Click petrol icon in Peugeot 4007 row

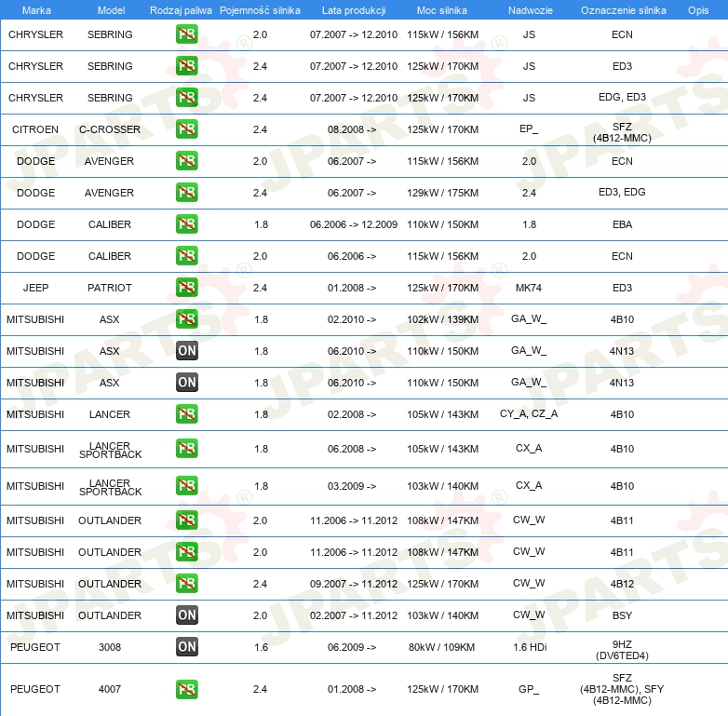click(x=186, y=689)
